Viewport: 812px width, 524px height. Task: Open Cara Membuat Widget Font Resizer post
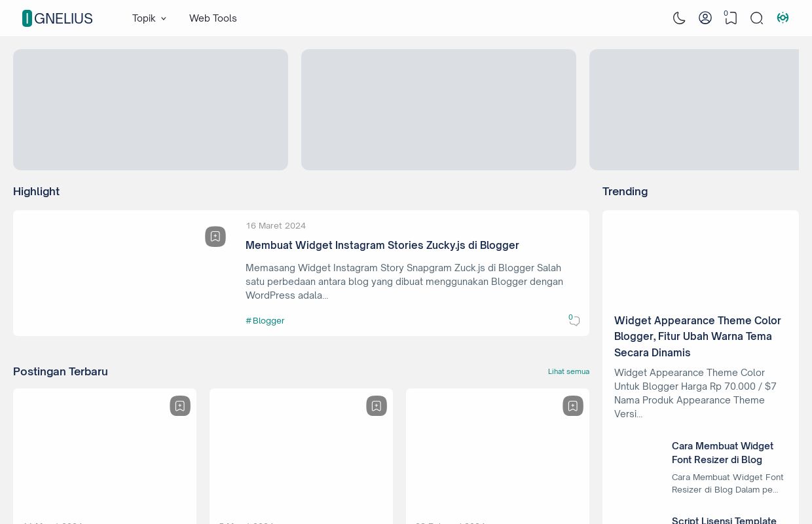click(722, 453)
